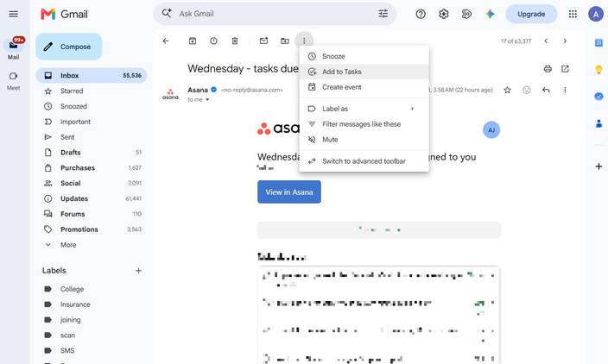The height and width of the screenshot is (364, 608).
Task: Star this Asana email
Action: pyautogui.click(x=507, y=91)
